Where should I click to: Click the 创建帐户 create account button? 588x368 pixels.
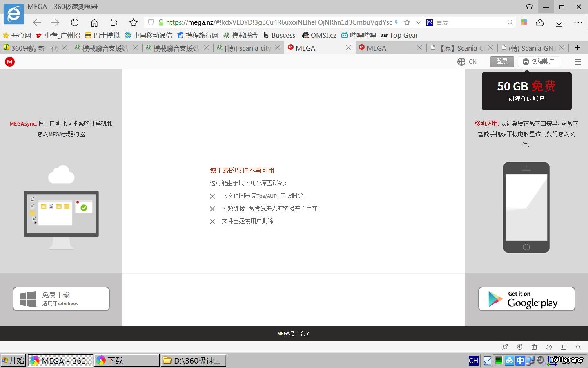pyautogui.click(x=539, y=61)
